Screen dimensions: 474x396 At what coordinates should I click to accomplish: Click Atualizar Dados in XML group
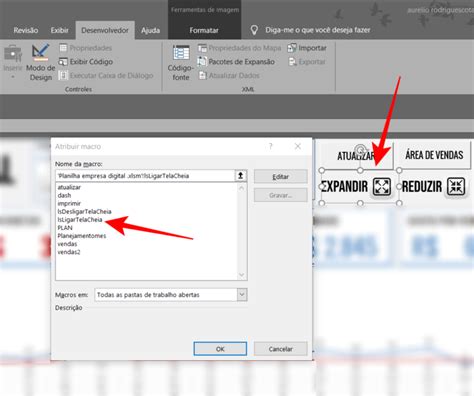(229, 75)
